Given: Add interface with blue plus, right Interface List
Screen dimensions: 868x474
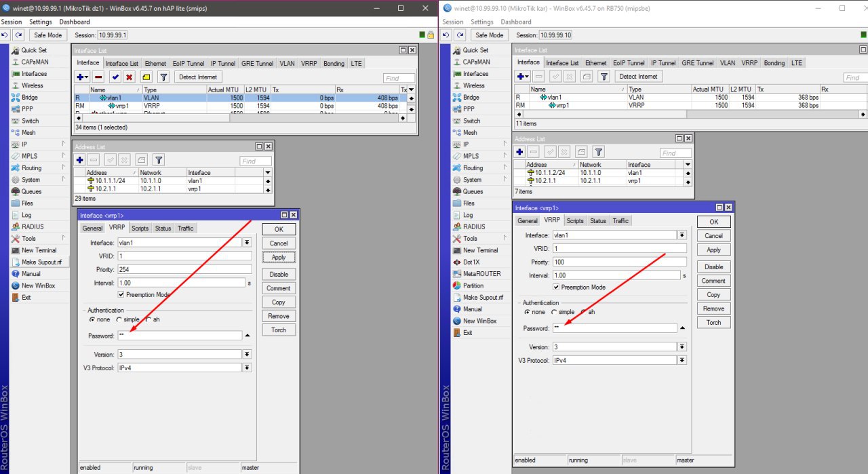Looking at the screenshot, I should pyautogui.click(x=522, y=77).
